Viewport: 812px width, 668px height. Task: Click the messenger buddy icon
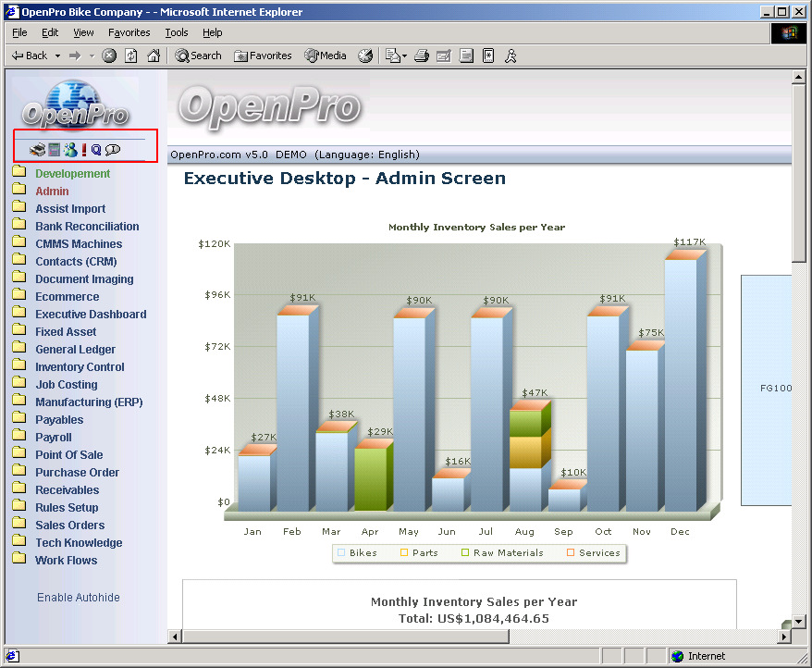[x=70, y=150]
